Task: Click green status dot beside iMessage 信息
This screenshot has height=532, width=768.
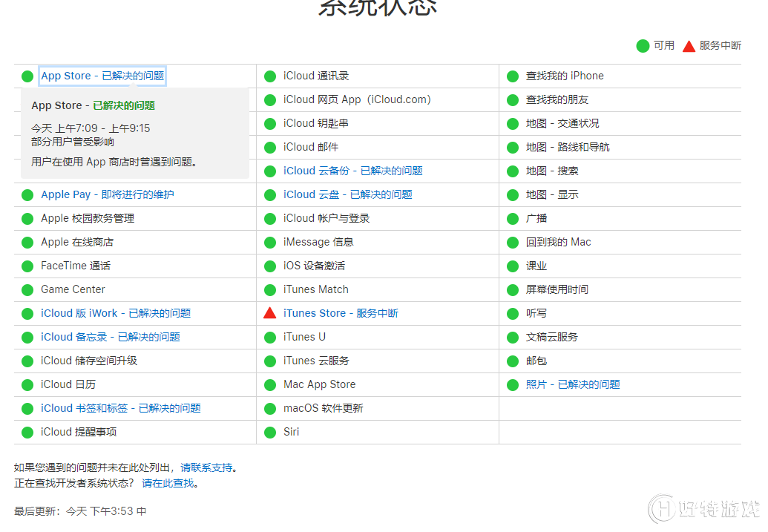Action: pyautogui.click(x=270, y=243)
